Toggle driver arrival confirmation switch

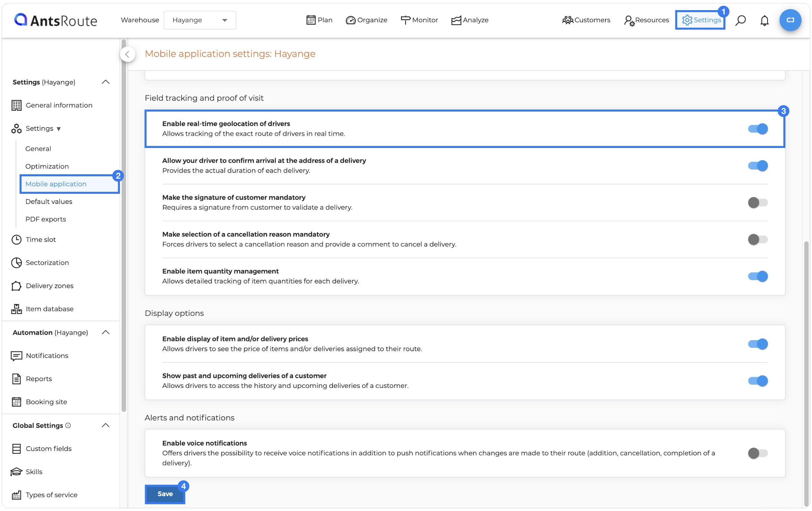[x=757, y=166]
